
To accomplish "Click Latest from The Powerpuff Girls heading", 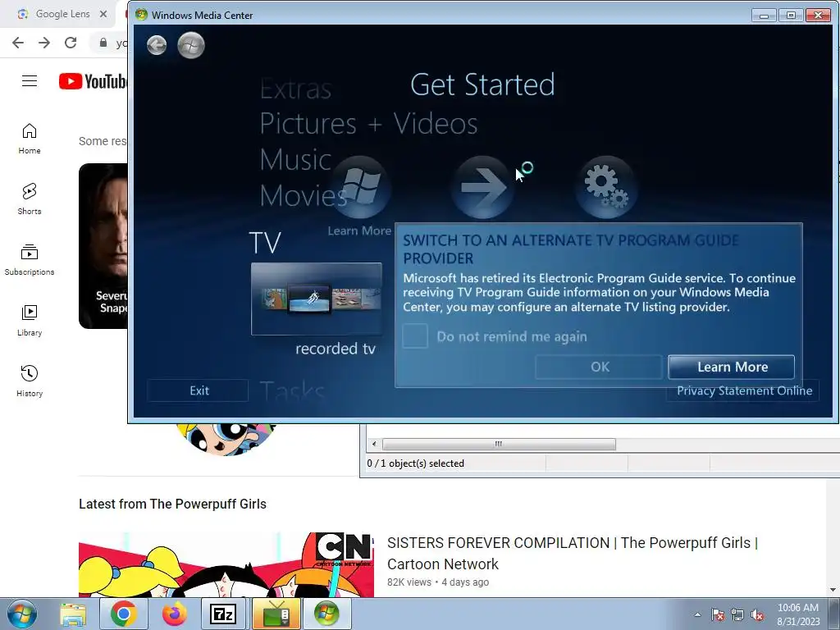I will (x=172, y=504).
